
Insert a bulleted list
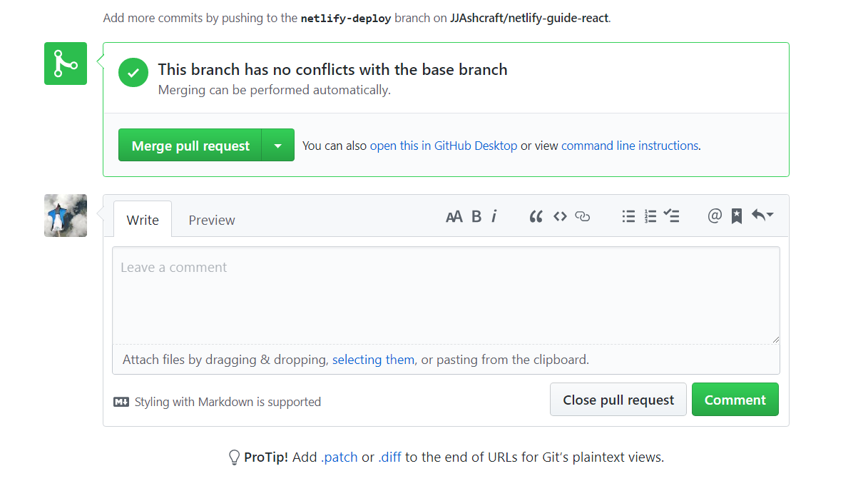tap(628, 217)
